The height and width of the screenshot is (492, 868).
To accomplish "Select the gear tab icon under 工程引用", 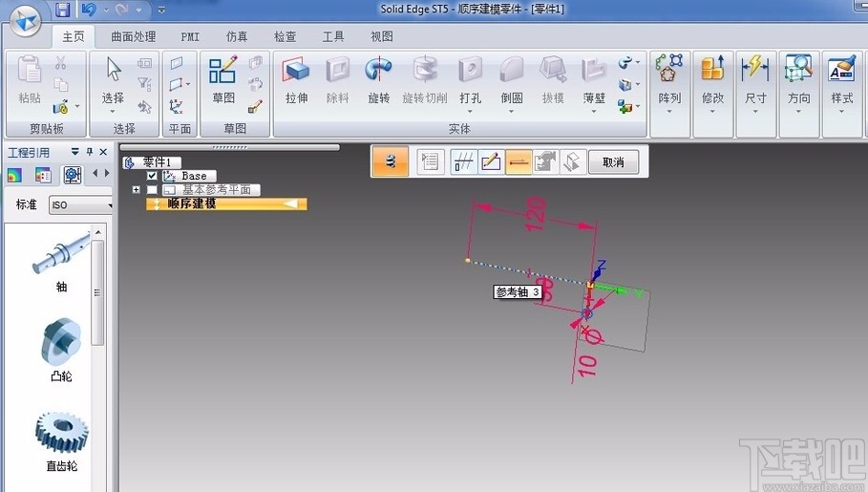I will click(x=73, y=175).
